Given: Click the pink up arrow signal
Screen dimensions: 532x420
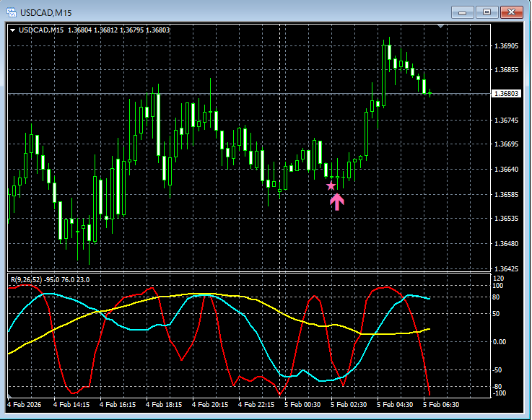Looking at the screenshot, I should [337, 201].
